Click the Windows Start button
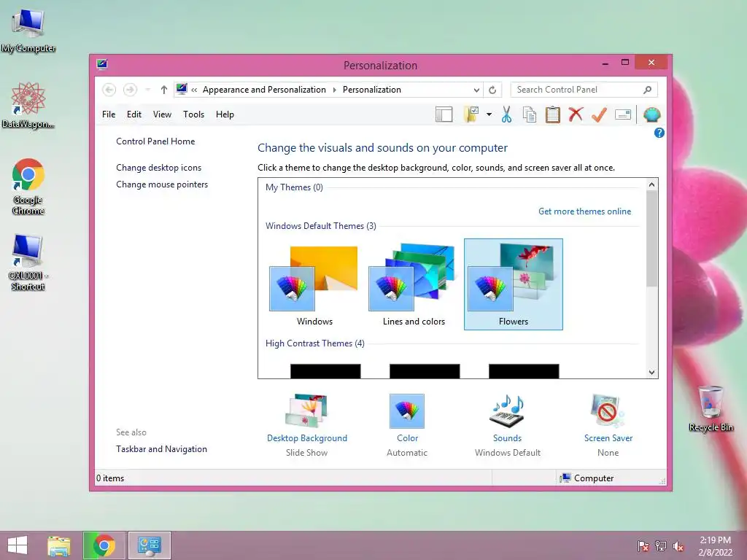The image size is (747, 560). coord(18,545)
